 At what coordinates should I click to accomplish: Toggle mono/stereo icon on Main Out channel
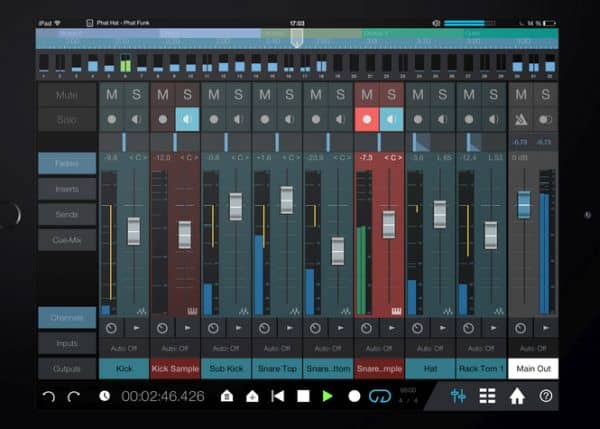click(546, 119)
